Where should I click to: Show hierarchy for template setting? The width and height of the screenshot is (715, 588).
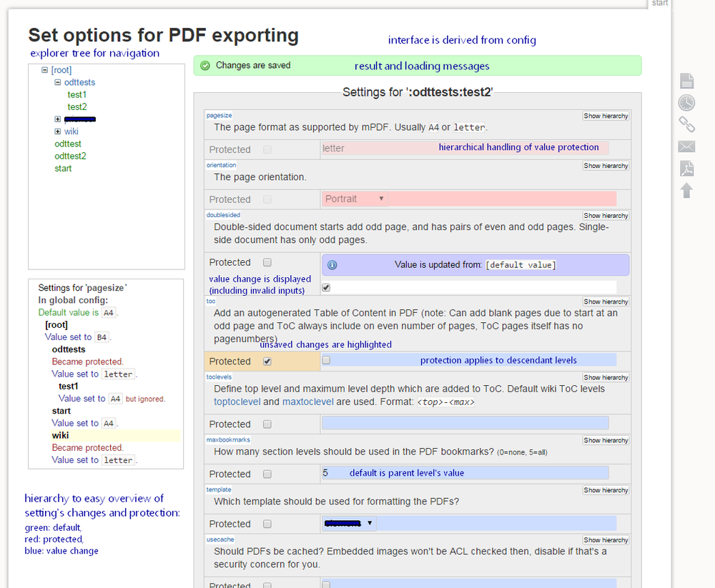pyautogui.click(x=606, y=490)
